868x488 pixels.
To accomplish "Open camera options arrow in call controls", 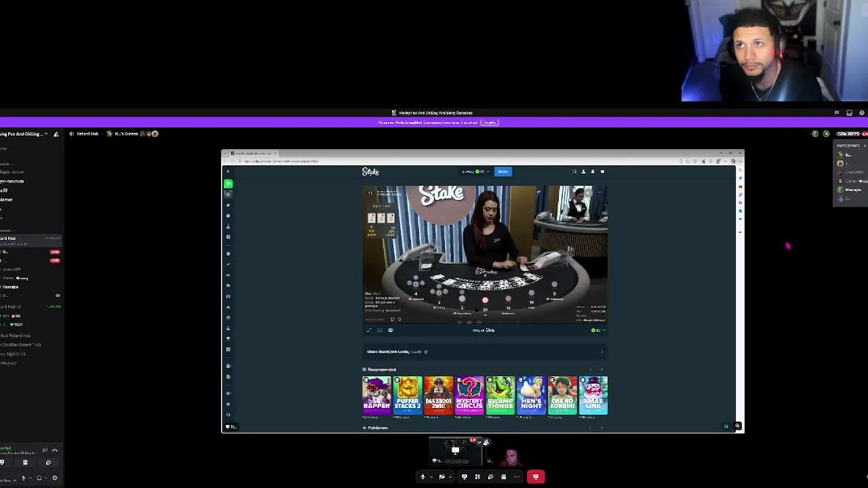I will click(450, 477).
